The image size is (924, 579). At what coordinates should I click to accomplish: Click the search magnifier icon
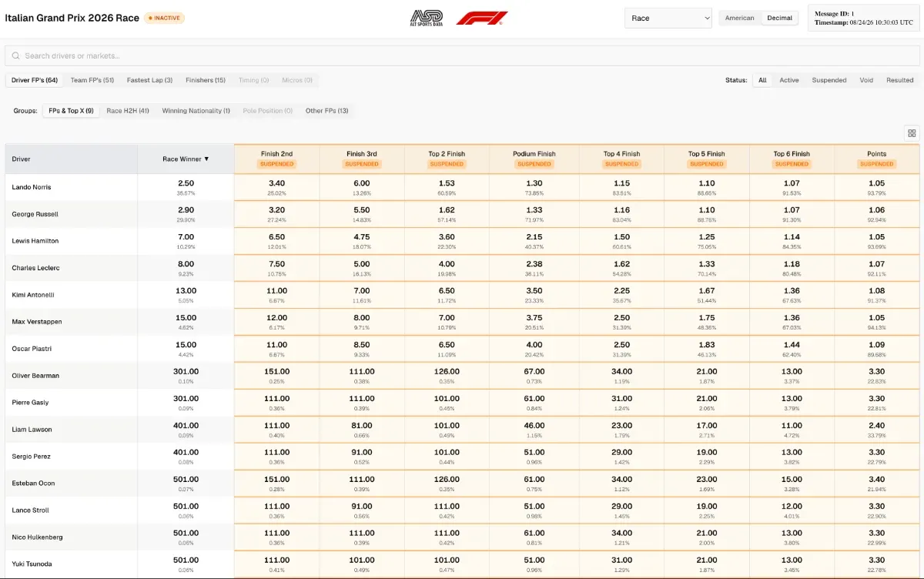point(15,56)
